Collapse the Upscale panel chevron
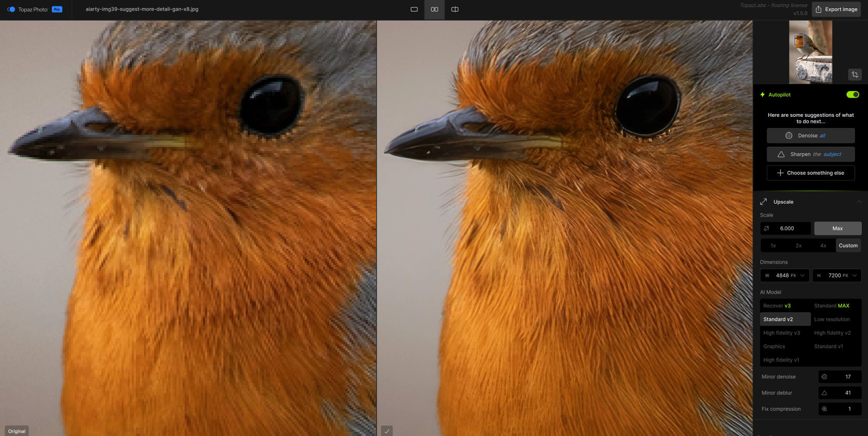The height and width of the screenshot is (436, 868). point(859,201)
